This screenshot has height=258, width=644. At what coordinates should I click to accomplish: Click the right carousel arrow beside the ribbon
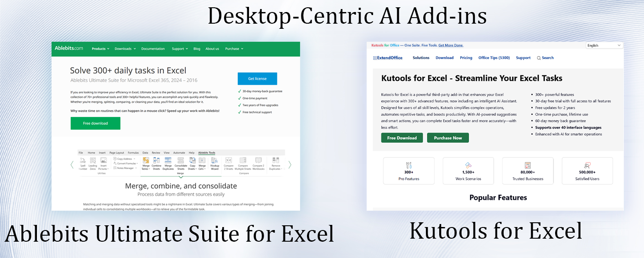[x=290, y=164]
